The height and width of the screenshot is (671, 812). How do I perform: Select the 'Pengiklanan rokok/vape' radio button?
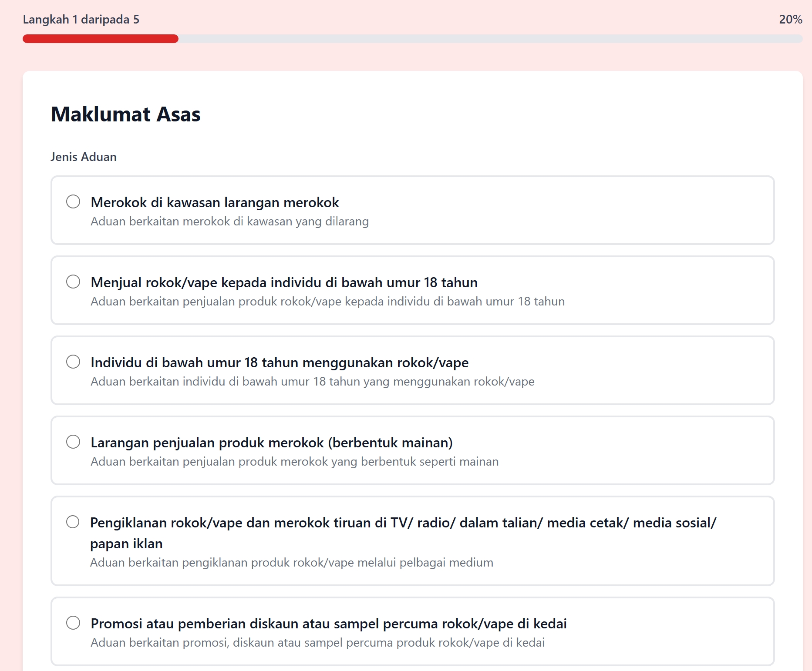[73, 522]
